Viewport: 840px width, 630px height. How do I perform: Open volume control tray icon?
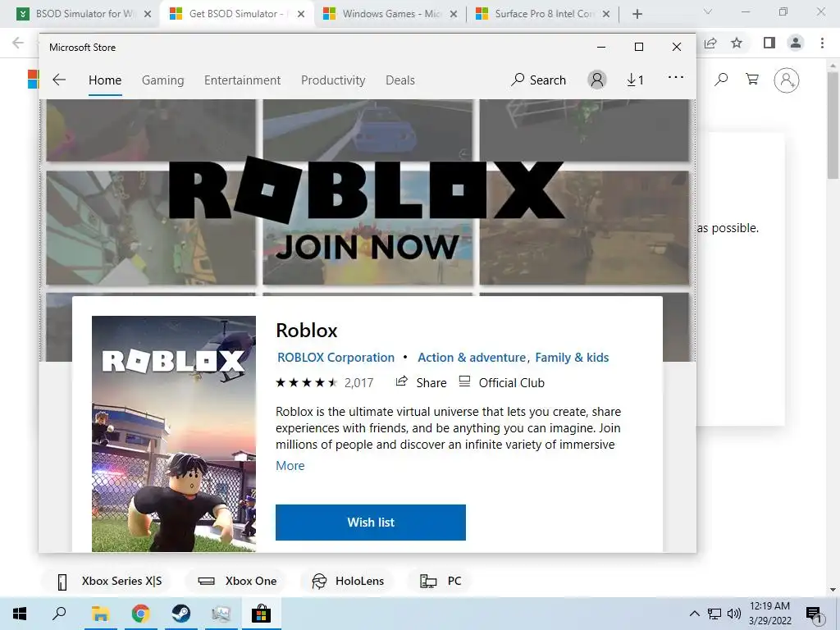tap(734, 614)
